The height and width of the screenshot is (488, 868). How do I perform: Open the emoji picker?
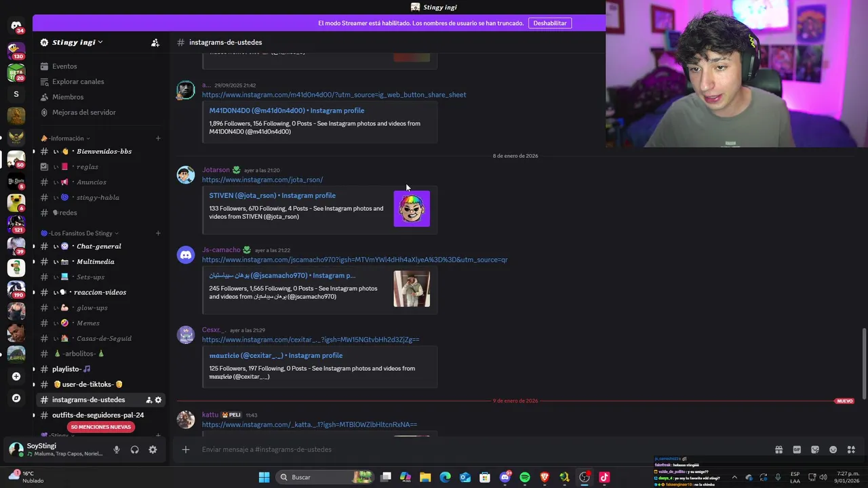click(x=833, y=449)
